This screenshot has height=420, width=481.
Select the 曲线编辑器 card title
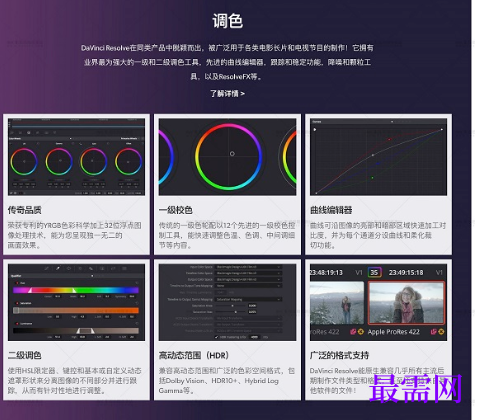tap(331, 210)
